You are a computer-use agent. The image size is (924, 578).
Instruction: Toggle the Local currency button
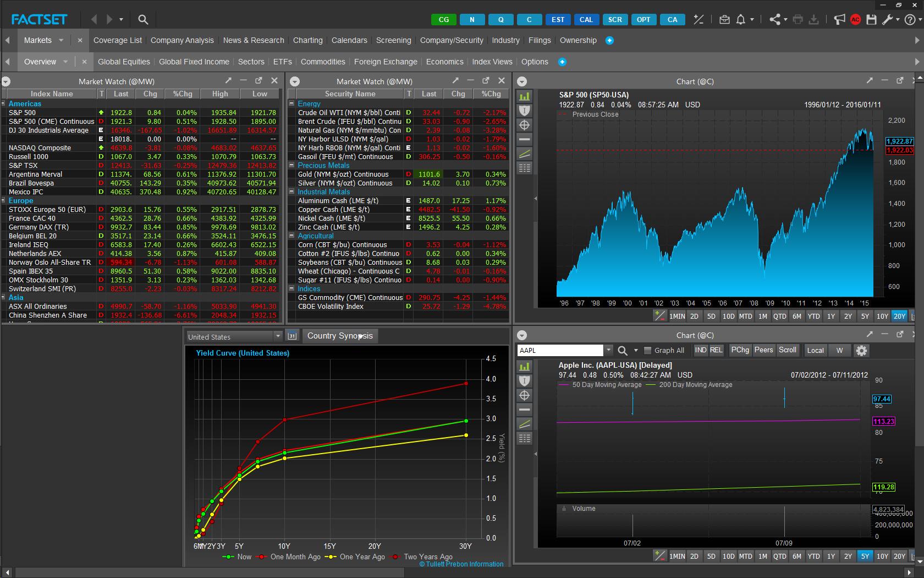[815, 351]
